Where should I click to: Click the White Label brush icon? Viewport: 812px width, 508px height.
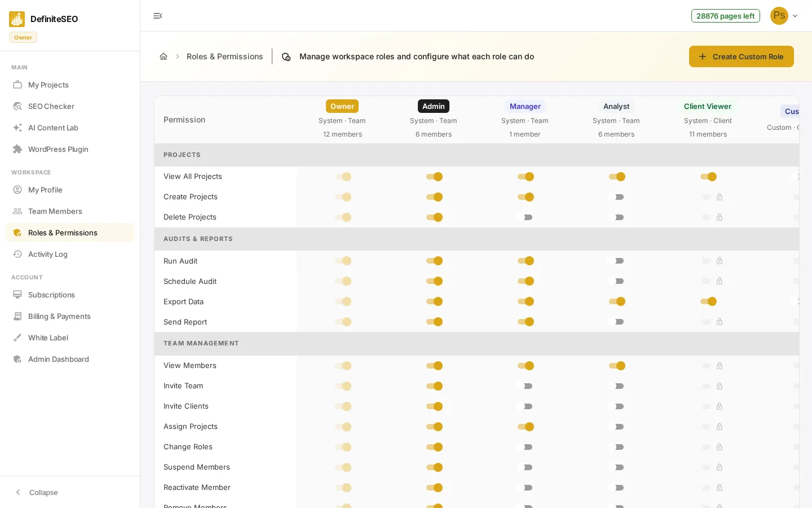(17, 338)
